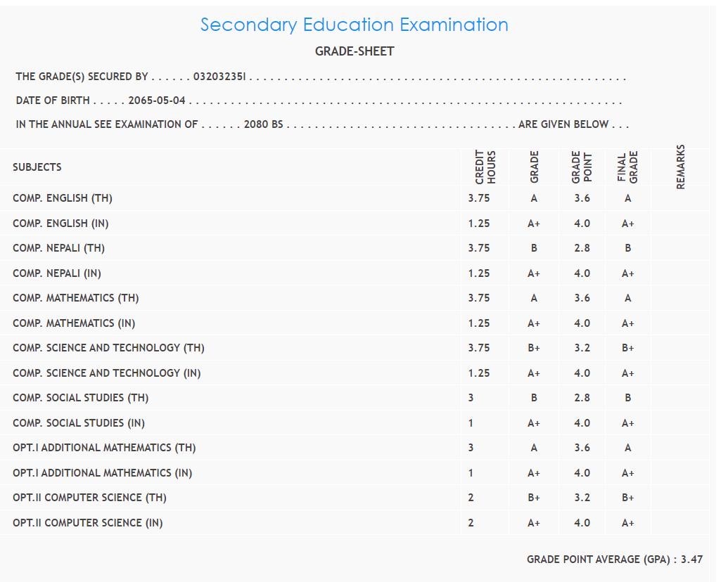
Task: Click the GRADE POINT column header
Action: coord(582,167)
